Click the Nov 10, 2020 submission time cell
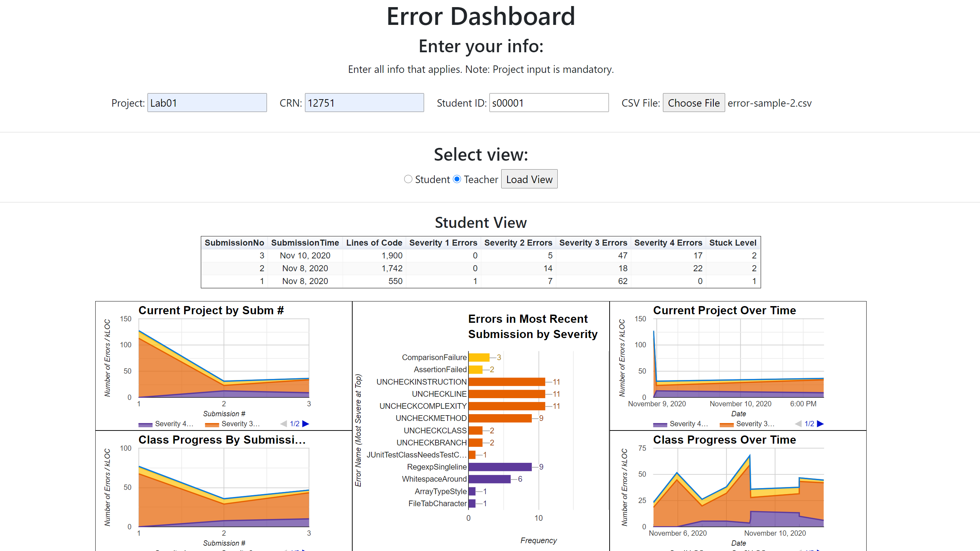980x551 pixels. tap(305, 256)
